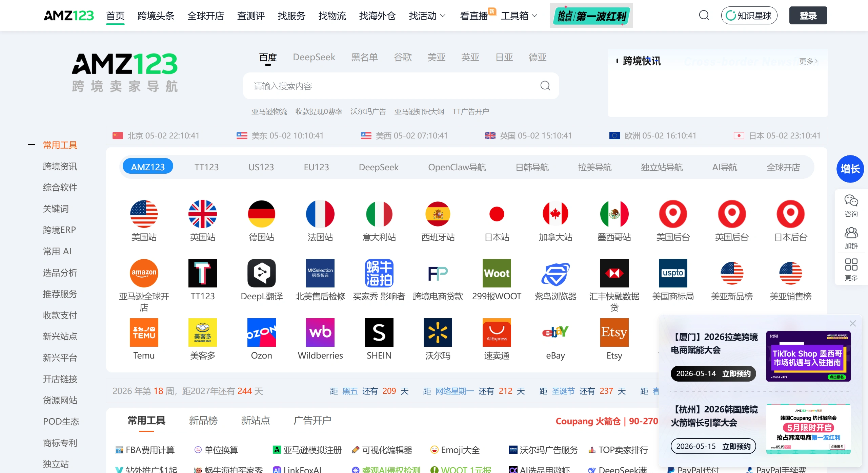This screenshot has height=473, width=868.
Task: Open the eBay icon
Action: click(556, 332)
